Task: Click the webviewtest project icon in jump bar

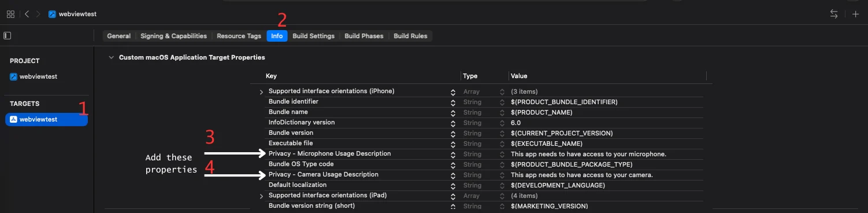Action: [53, 14]
